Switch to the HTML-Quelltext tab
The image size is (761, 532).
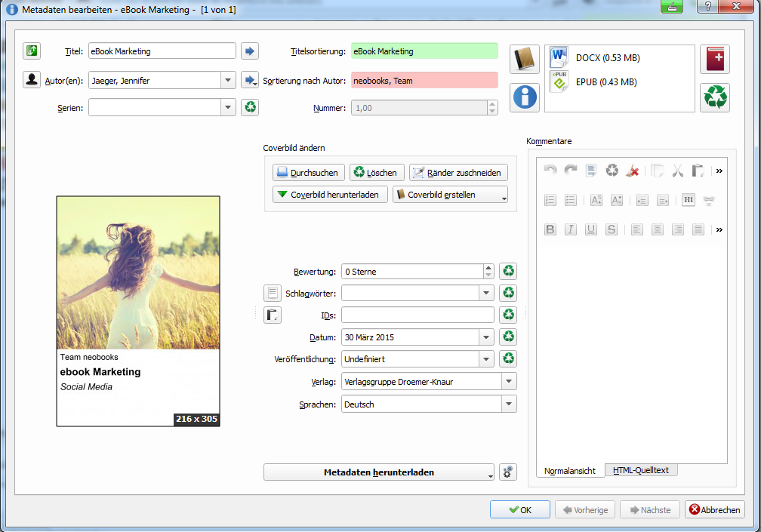(x=641, y=470)
